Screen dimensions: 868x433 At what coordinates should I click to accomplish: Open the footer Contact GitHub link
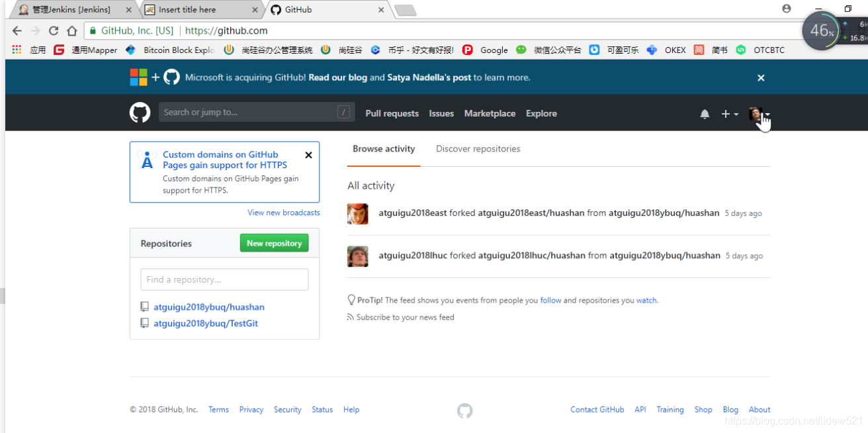(597, 409)
